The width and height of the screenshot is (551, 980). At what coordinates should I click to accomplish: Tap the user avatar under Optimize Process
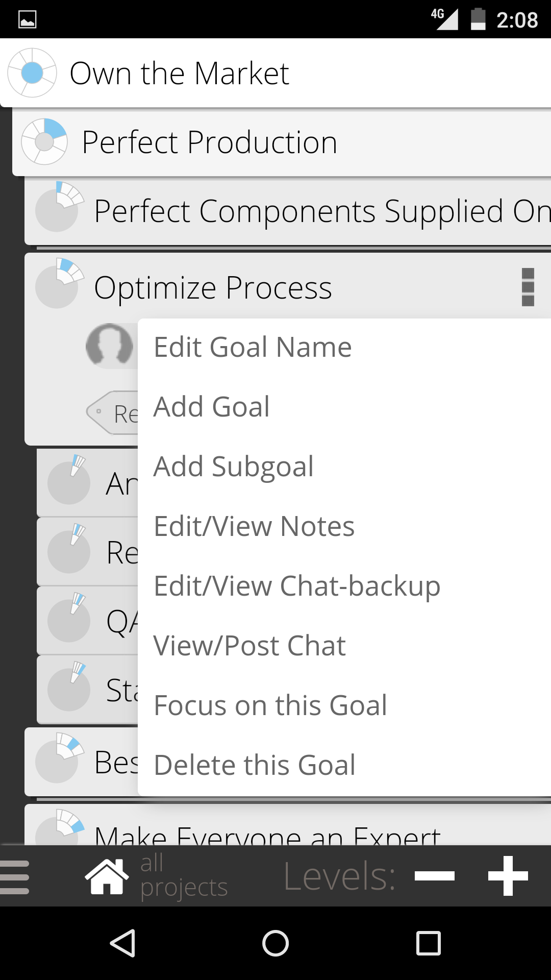[109, 347]
